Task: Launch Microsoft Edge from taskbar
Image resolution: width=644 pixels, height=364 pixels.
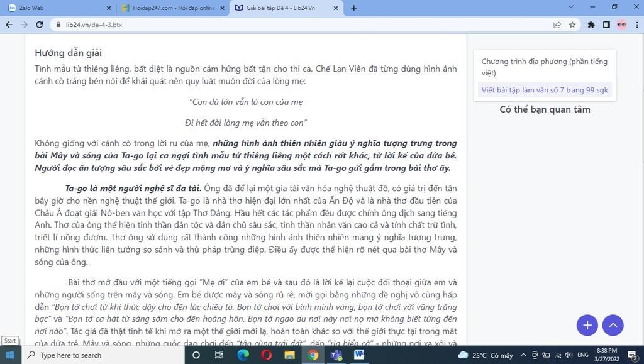Action: (243, 355)
